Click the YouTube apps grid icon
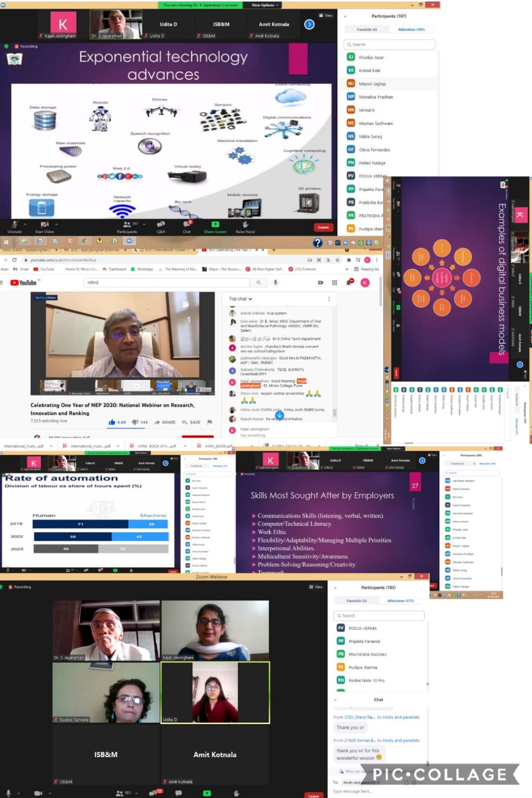Image resolution: width=532 pixels, height=798 pixels. coord(334,282)
